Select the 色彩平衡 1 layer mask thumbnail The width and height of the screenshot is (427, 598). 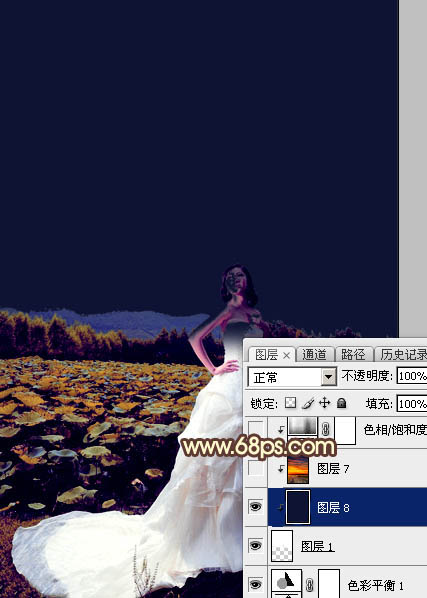pyautogui.click(x=329, y=584)
